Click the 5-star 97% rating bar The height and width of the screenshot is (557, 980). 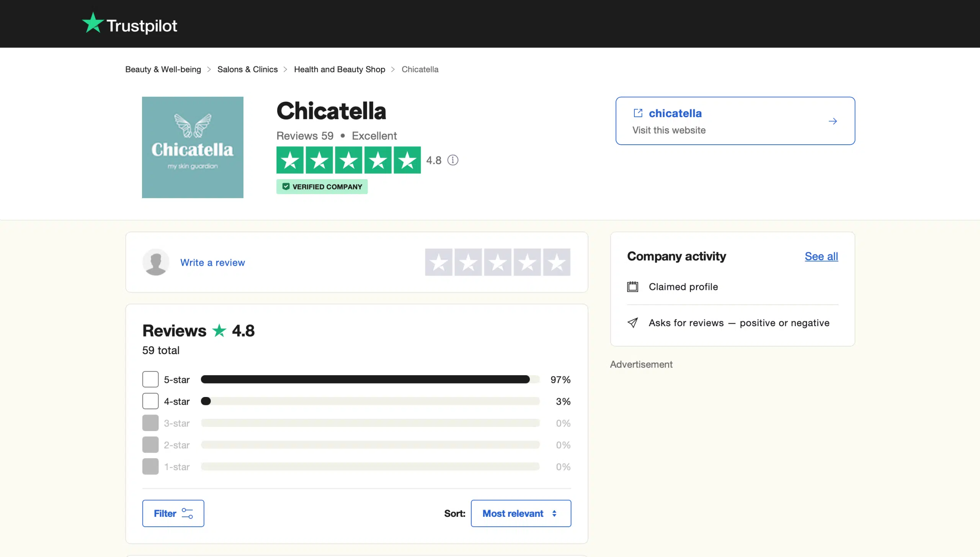(370, 379)
